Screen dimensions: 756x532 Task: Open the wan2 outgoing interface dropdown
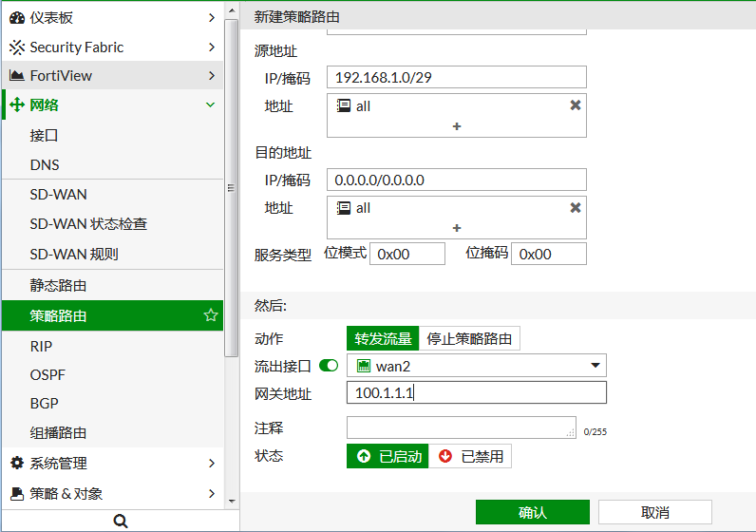(596, 366)
